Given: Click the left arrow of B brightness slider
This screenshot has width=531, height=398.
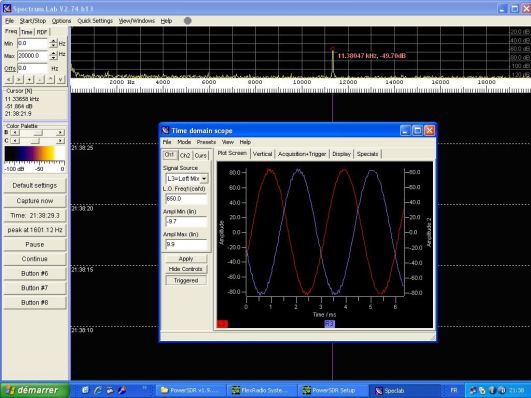Looking at the screenshot, I should 15,132.
